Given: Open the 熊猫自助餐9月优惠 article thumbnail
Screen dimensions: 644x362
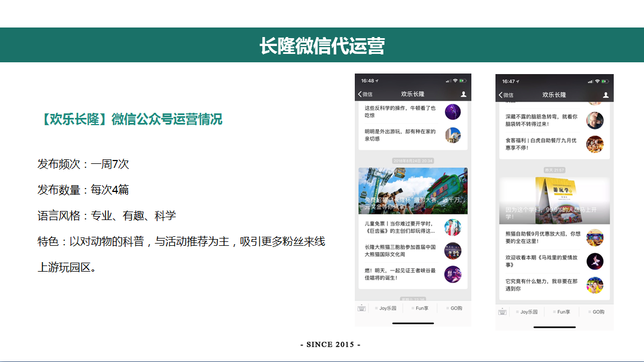Looking at the screenshot, I should [x=595, y=238].
